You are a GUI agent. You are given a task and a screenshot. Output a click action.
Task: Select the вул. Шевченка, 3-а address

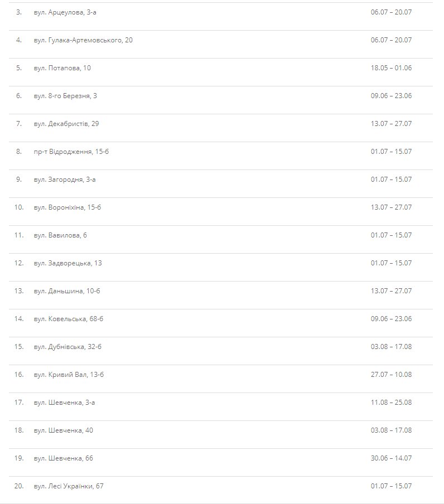[64, 403]
